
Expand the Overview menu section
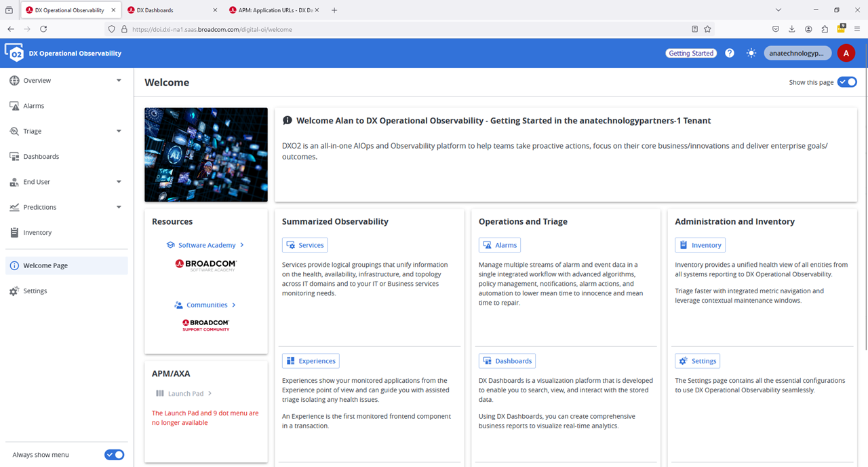tap(119, 81)
